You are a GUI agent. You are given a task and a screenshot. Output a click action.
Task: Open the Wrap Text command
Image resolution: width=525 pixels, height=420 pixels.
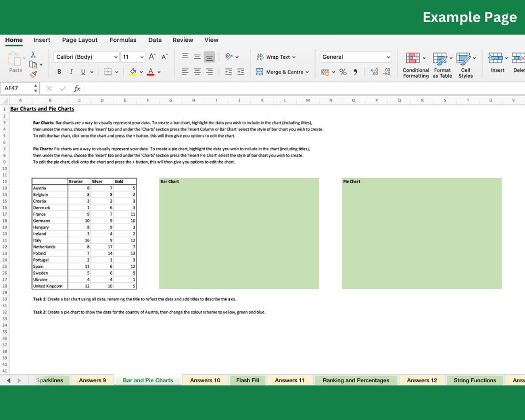276,57
